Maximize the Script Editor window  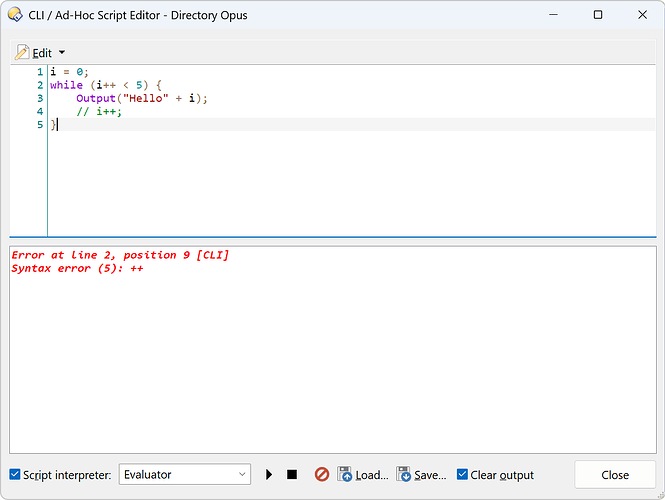point(597,15)
